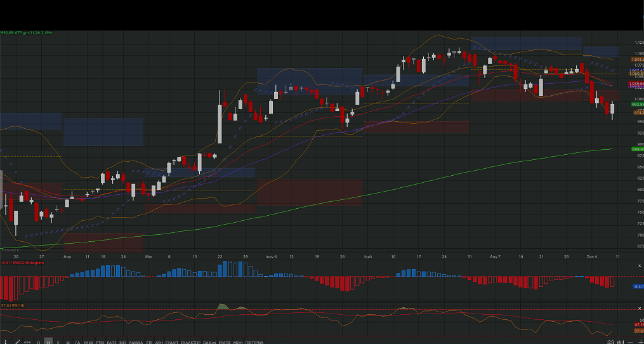Click the green 992,88 price label
Viewport: 644px width, 344px height.
coord(638,104)
